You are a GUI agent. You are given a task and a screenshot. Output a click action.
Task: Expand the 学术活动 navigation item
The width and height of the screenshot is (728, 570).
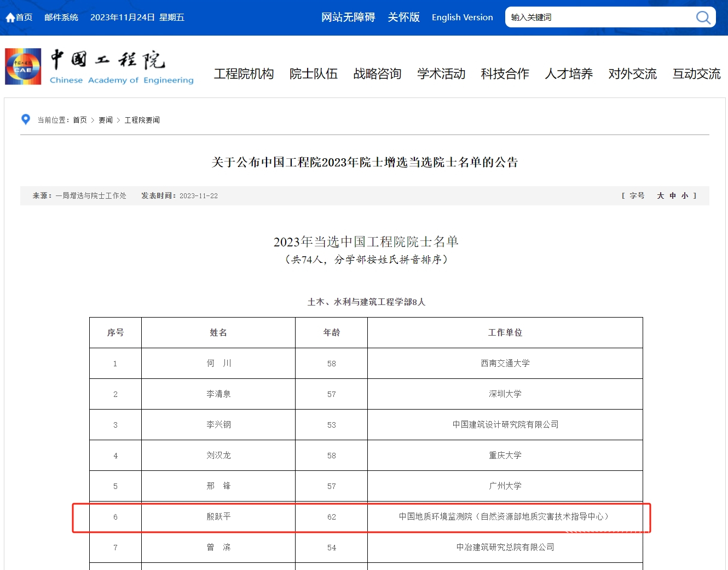pyautogui.click(x=441, y=74)
